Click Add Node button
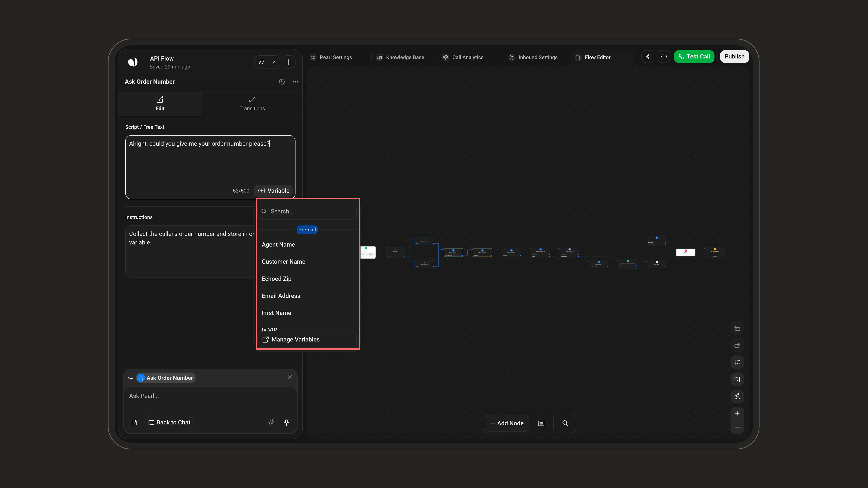 click(x=507, y=423)
